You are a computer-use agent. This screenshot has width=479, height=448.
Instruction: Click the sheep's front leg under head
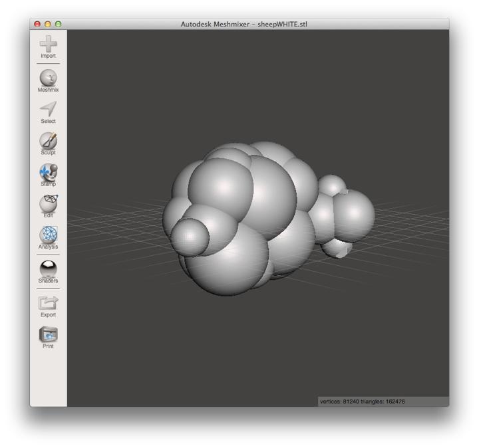338,249
